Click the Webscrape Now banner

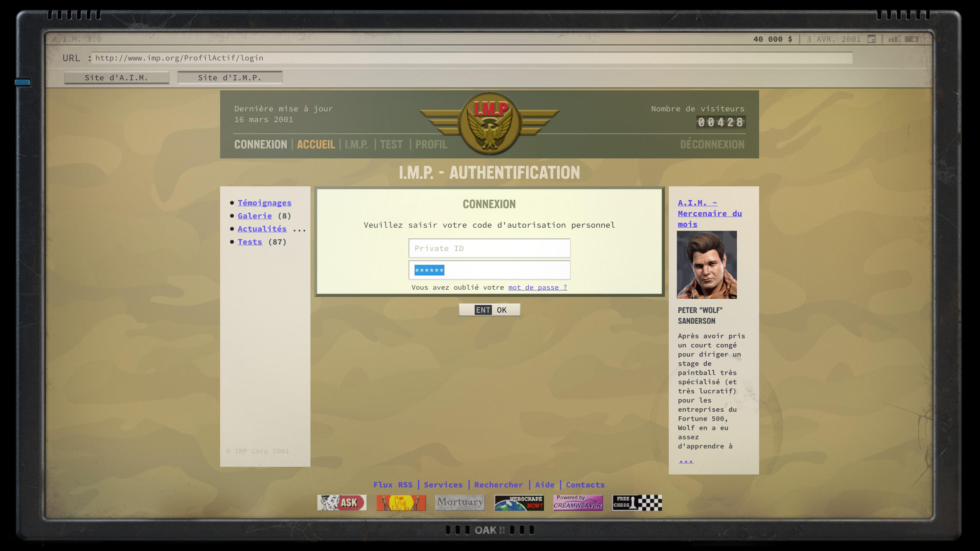pyautogui.click(x=519, y=503)
